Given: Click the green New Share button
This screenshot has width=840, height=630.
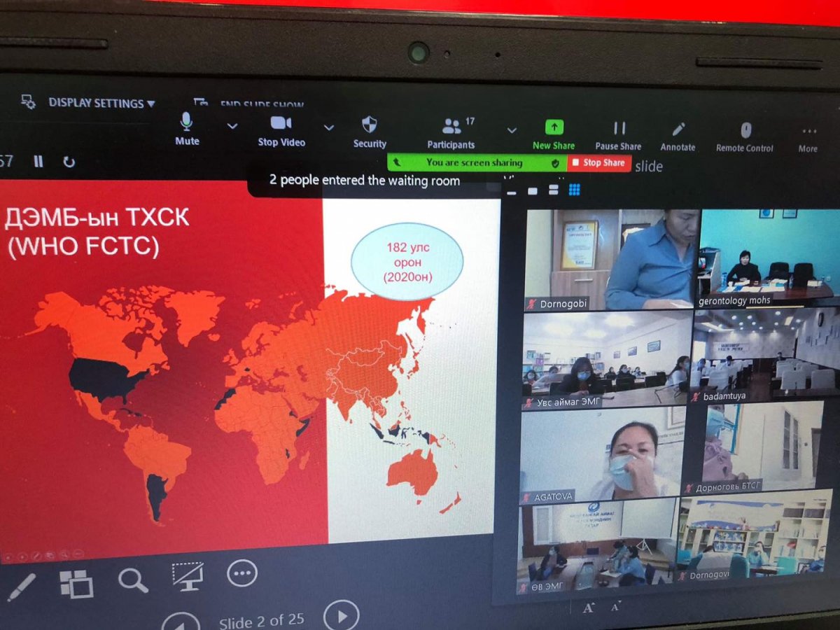Looking at the screenshot, I should 554,134.
